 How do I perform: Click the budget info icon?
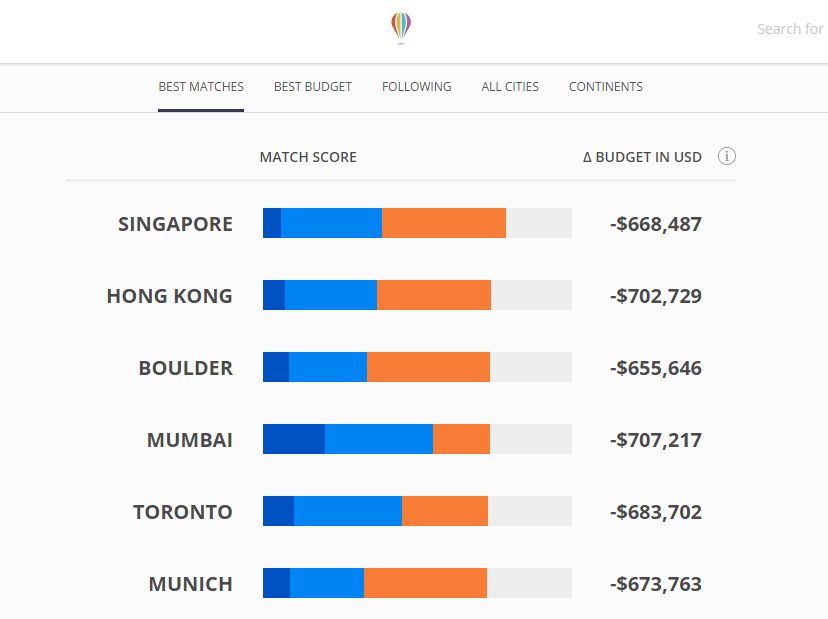click(x=727, y=157)
